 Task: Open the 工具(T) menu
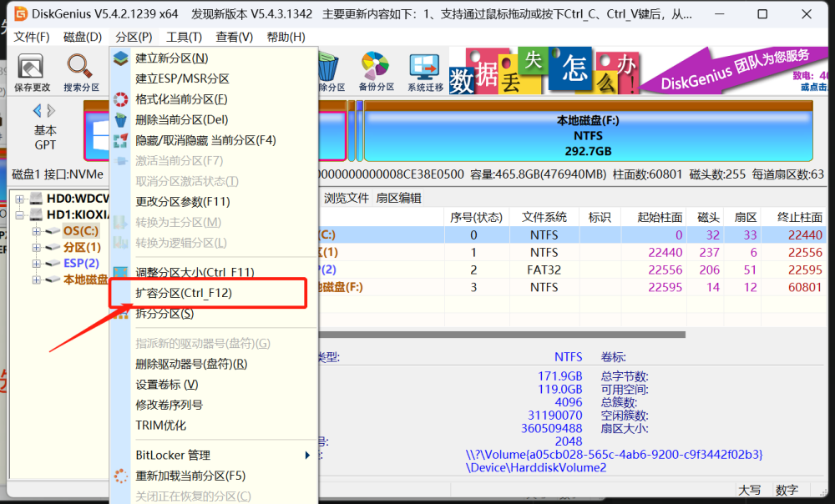coord(185,37)
